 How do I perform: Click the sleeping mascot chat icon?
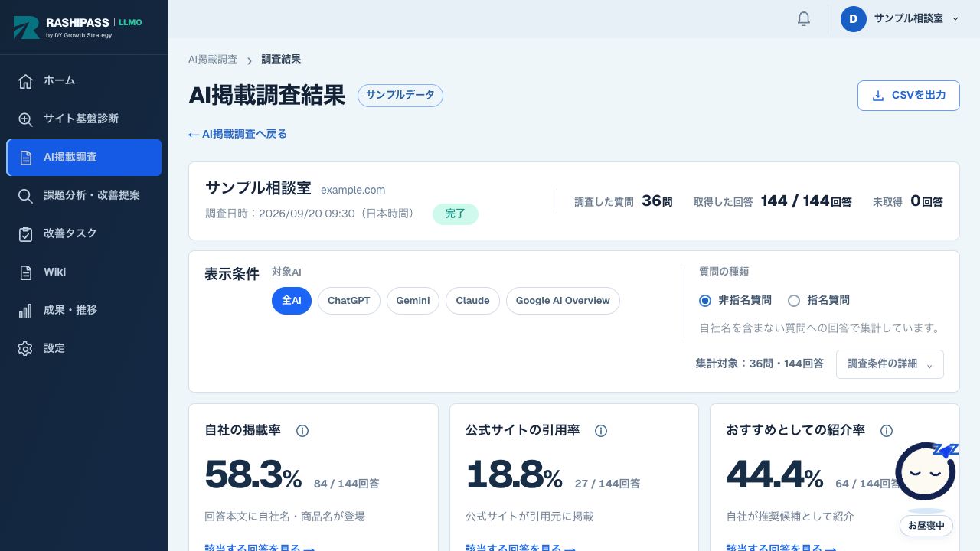click(x=926, y=471)
